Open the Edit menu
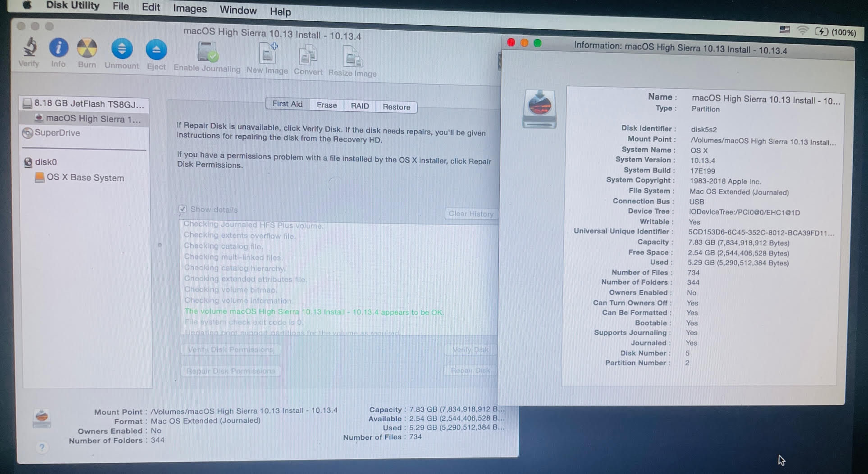 click(151, 7)
